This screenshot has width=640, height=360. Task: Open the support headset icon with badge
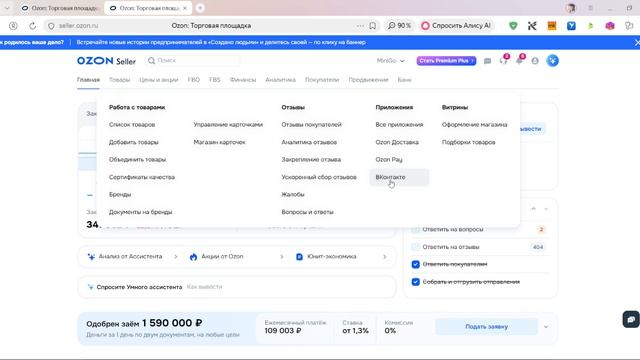(x=503, y=60)
